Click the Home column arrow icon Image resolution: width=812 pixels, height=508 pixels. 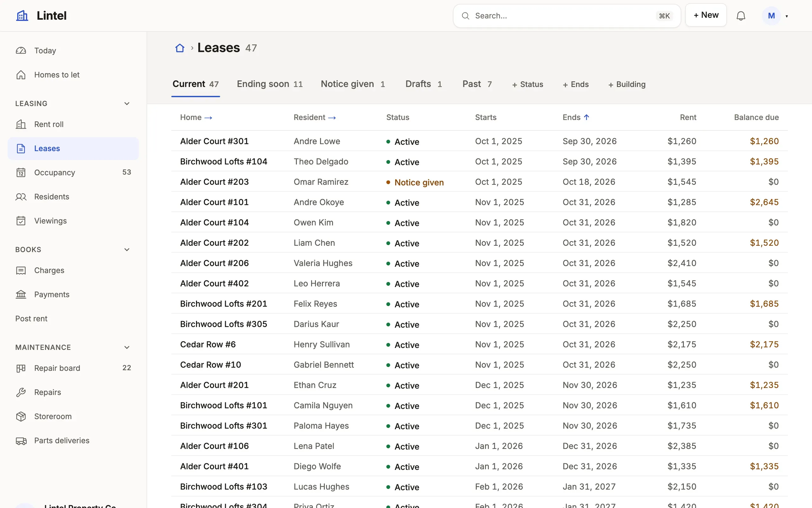(x=208, y=117)
